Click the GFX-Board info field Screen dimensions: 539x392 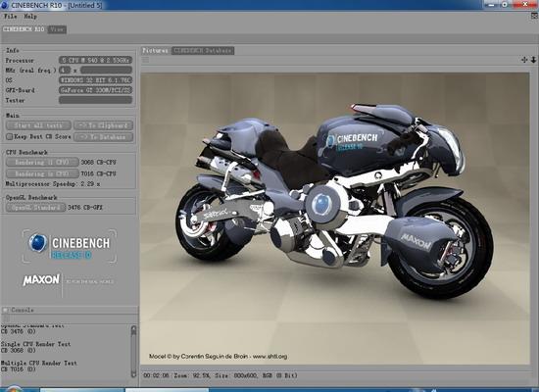(x=96, y=90)
